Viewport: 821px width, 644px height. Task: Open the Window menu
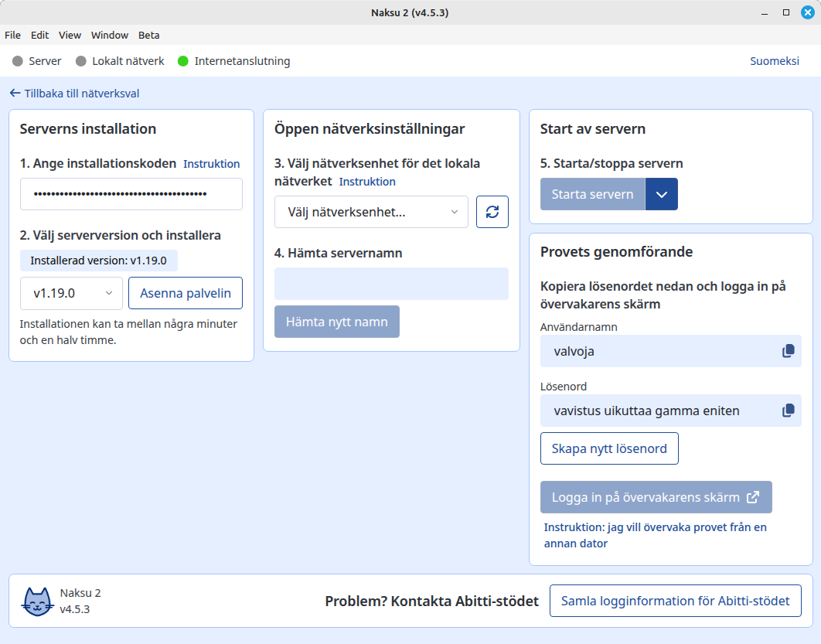[x=110, y=35]
